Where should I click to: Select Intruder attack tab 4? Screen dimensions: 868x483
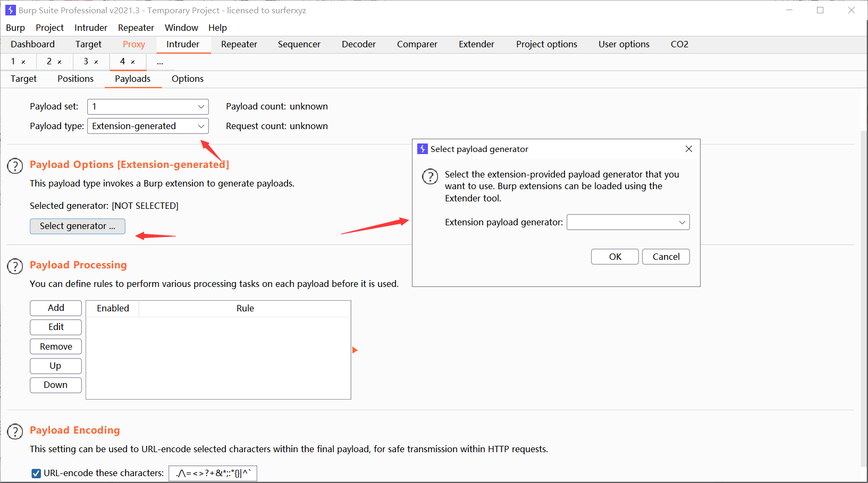(123, 62)
